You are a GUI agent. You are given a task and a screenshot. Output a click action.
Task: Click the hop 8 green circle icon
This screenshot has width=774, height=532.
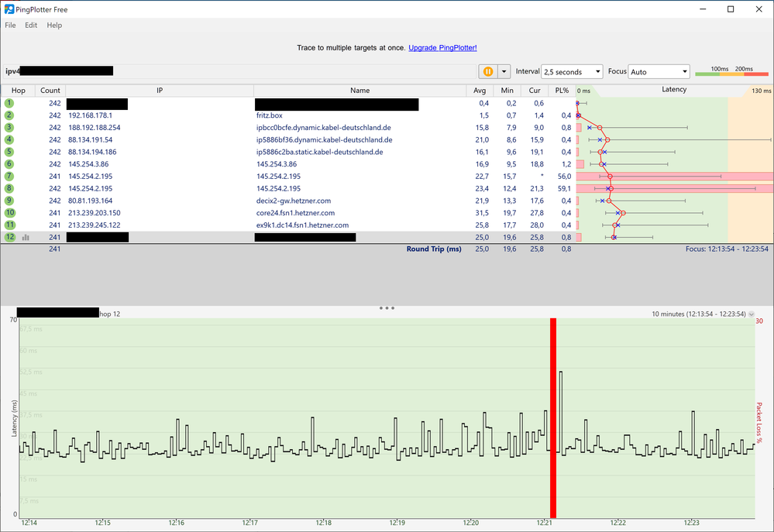tap(9, 188)
